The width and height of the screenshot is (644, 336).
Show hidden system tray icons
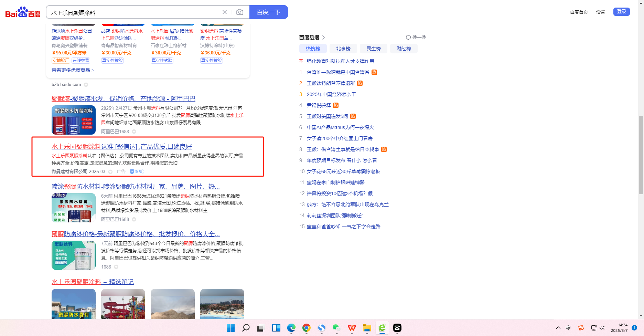[558, 328]
